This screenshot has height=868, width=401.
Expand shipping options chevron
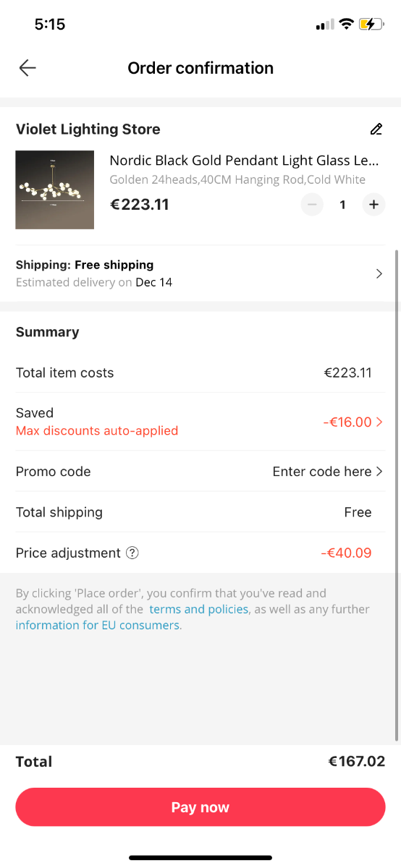(x=379, y=273)
